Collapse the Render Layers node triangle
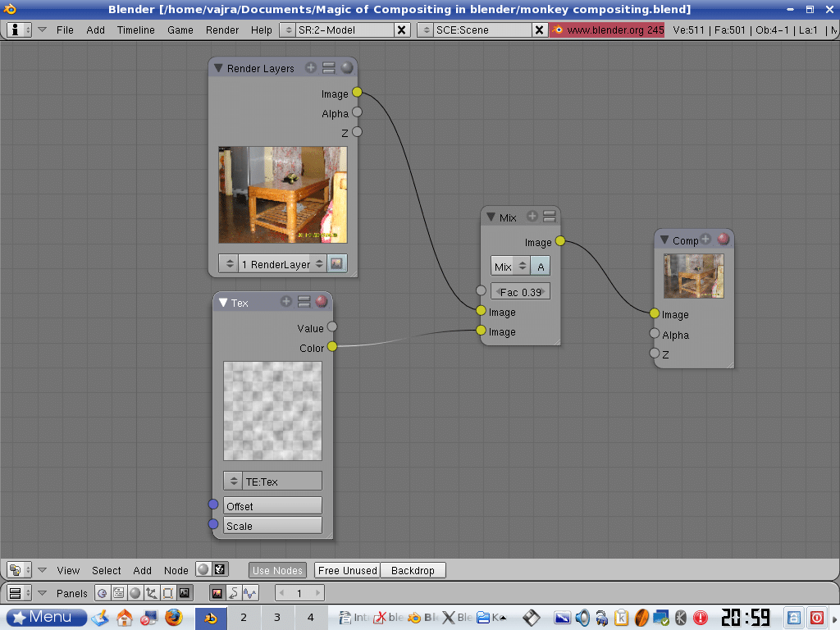840x630 pixels. point(218,68)
